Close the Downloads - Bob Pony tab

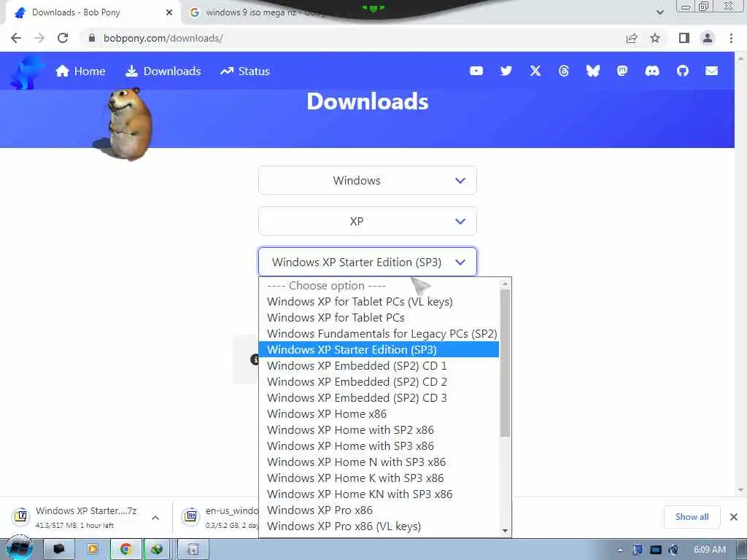(169, 12)
